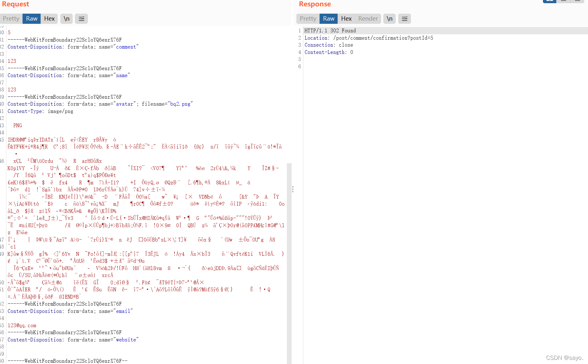588x364 pixels.
Task: Toggle non-printable characters (\n) in Response pane
Action: tap(389, 19)
